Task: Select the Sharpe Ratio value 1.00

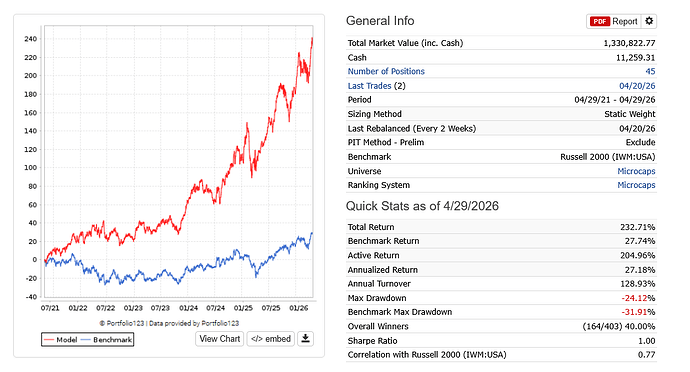Action: coord(646,341)
